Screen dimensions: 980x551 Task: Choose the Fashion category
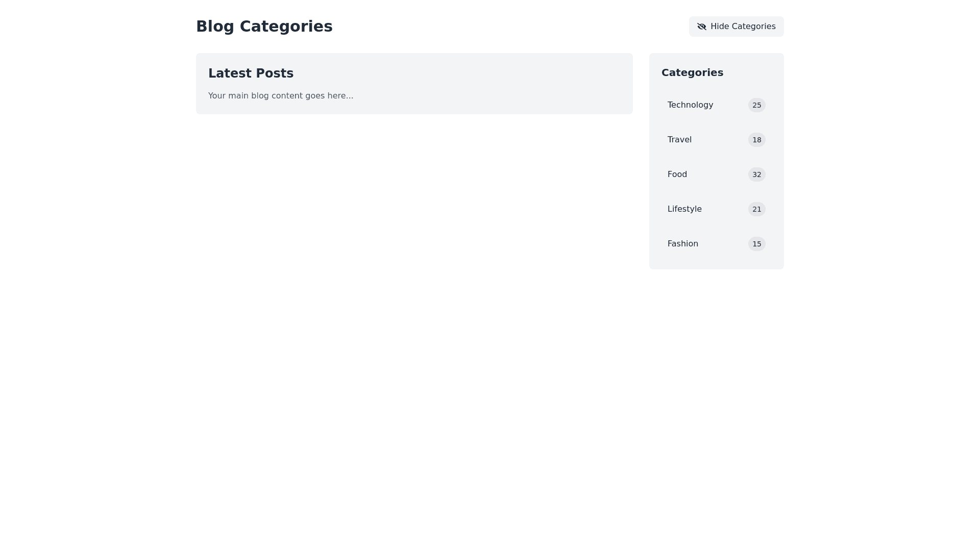[682, 244]
